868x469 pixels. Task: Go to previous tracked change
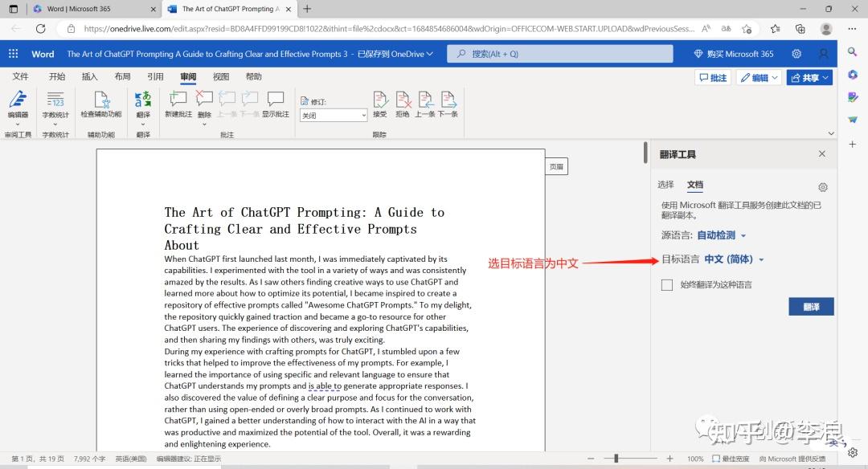(x=425, y=104)
